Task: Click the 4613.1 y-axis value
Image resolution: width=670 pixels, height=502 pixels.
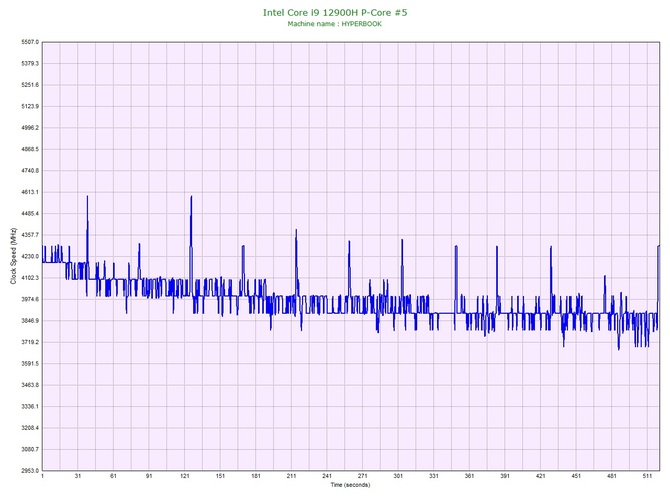Action: (x=30, y=192)
